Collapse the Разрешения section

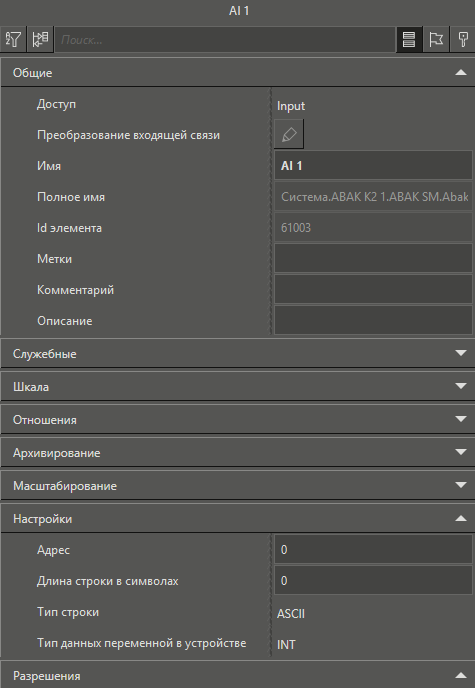(x=237, y=675)
